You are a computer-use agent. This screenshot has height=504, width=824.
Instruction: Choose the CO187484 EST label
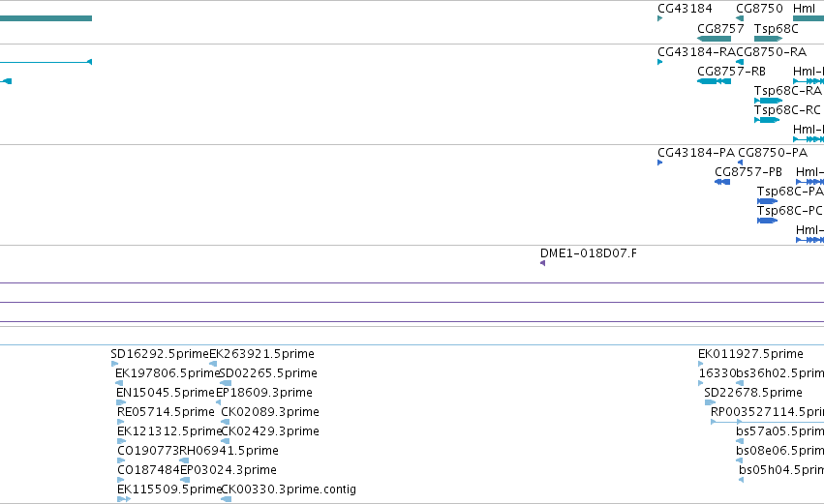click(149, 470)
